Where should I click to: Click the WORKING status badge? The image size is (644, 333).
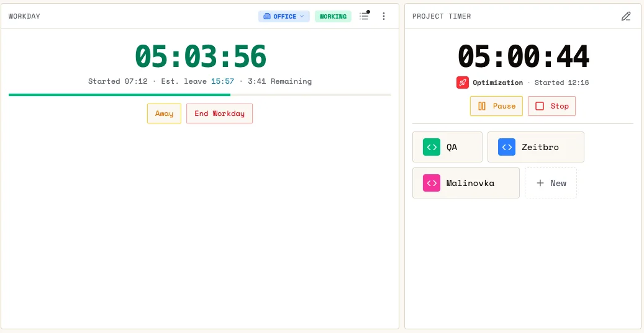click(x=333, y=16)
